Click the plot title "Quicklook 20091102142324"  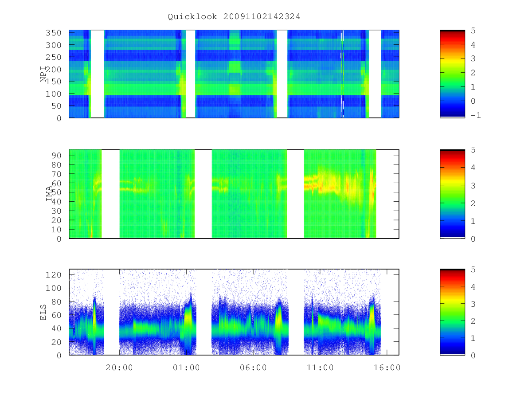pos(234,17)
